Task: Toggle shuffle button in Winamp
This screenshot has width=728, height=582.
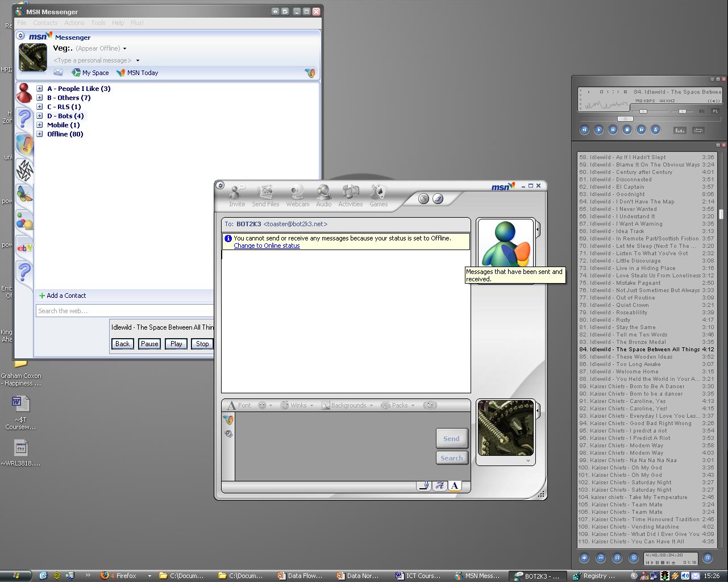Action: coord(680,130)
